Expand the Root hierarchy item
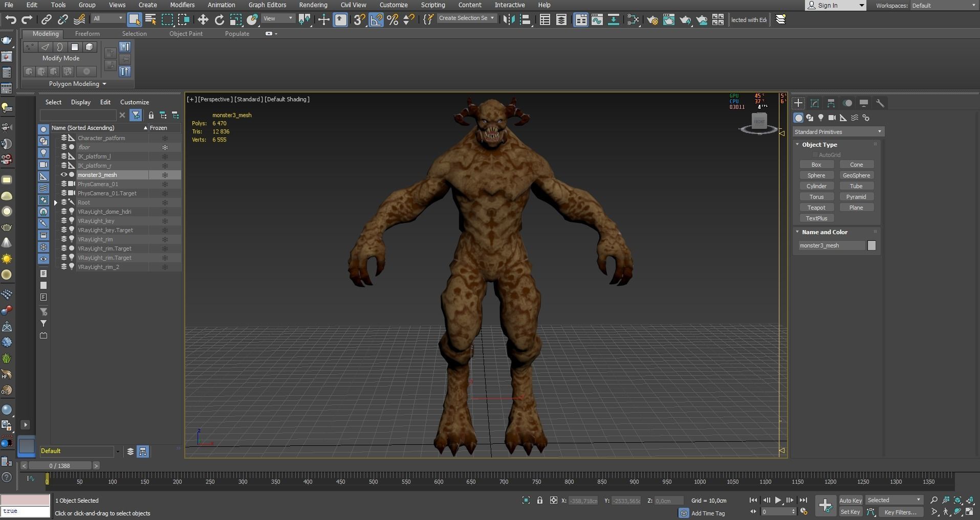The image size is (980, 520). pyautogui.click(x=56, y=202)
